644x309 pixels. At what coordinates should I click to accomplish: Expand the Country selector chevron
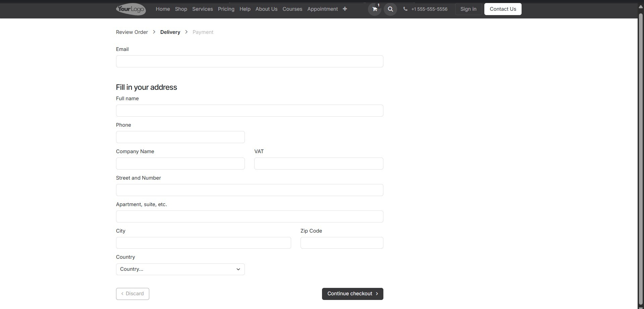pyautogui.click(x=238, y=269)
